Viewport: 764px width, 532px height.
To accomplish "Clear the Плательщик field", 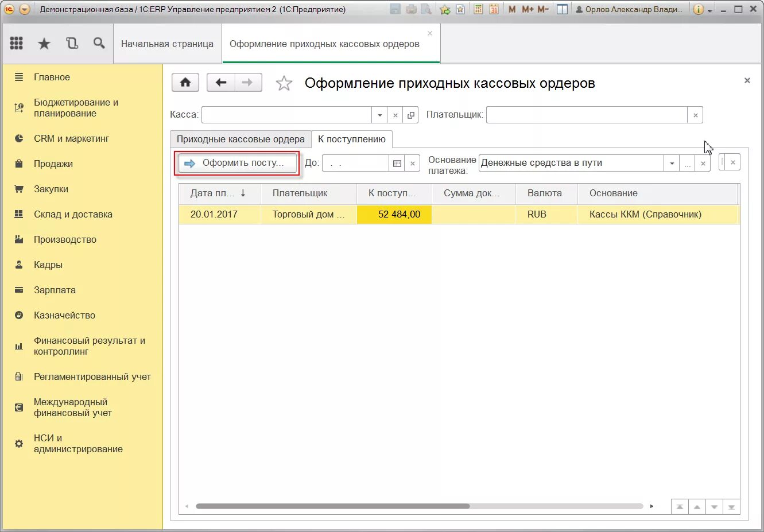I will [x=695, y=115].
